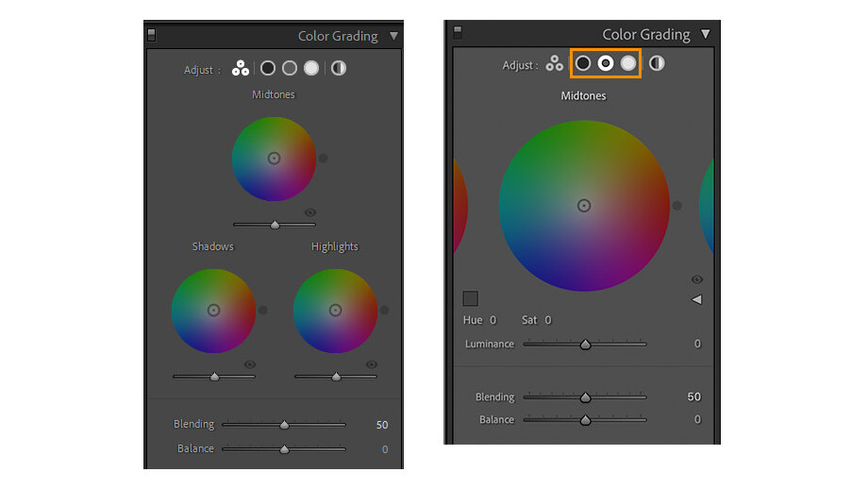Select 3-way view icon in left panel

[x=241, y=68]
